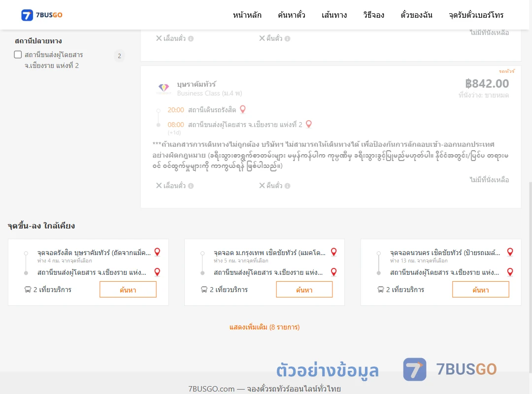This screenshot has height=394, width=532.
Task: Open destination map pin in จุดจอดรังสิต card
Action: [157, 272]
